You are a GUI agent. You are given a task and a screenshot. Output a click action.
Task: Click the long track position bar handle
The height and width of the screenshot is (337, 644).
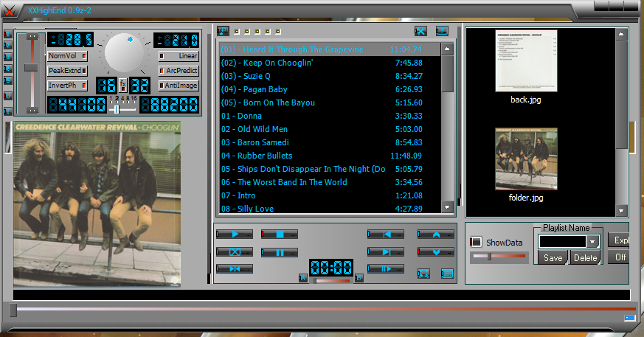point(13,310)
